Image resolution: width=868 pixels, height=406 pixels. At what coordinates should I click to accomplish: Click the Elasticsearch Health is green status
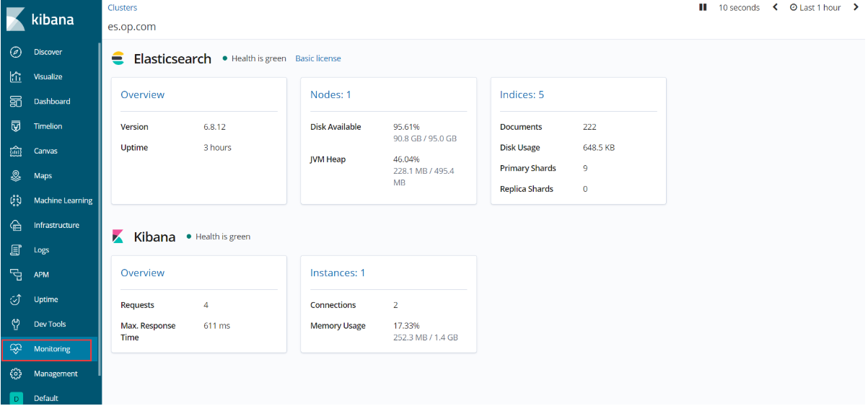[255, 58]
